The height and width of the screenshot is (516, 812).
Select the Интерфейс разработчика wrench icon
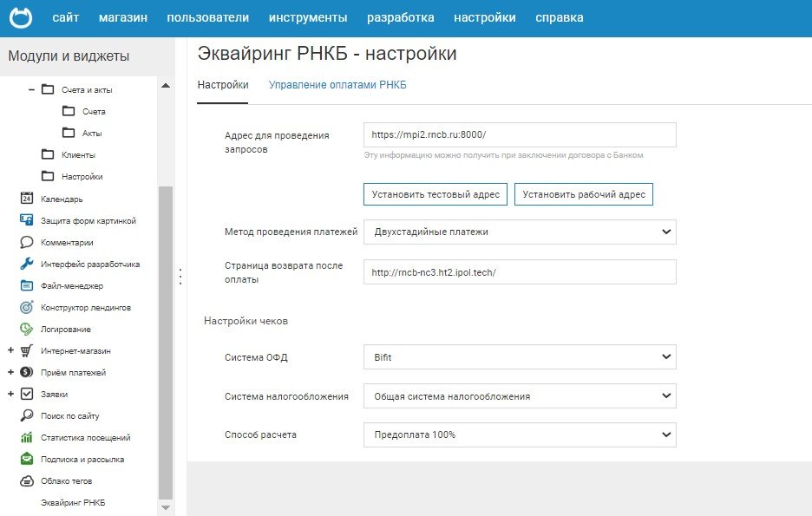tap(26, 264)
